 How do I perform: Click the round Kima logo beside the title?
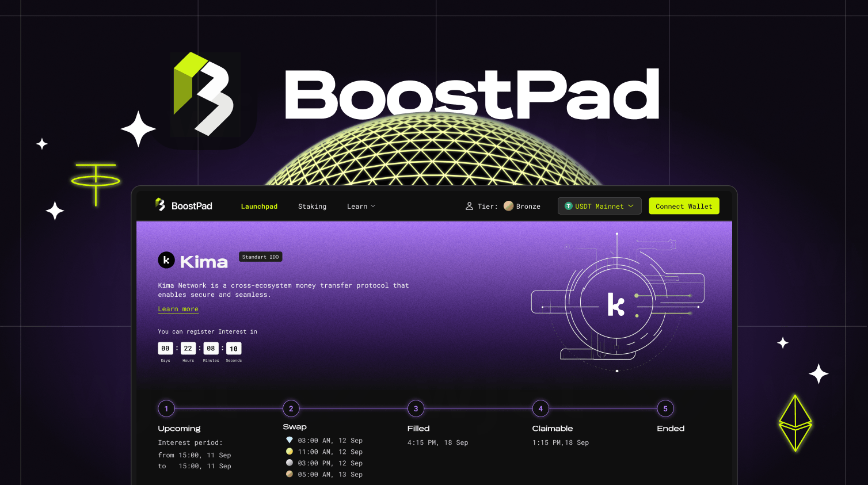166,260
